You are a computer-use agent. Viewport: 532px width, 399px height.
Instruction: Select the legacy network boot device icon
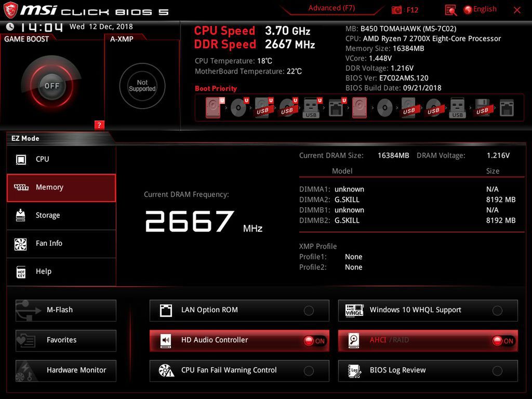point(507,108)
